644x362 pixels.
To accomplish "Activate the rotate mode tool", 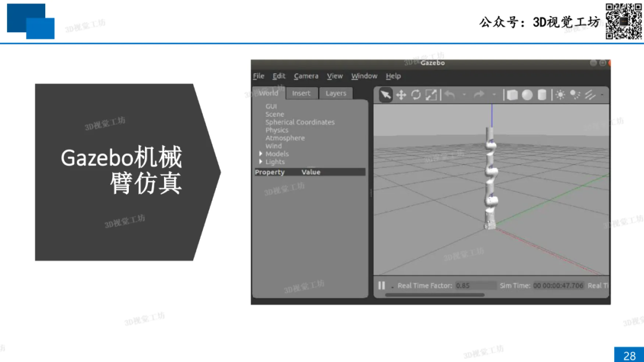I will [416, 95].
